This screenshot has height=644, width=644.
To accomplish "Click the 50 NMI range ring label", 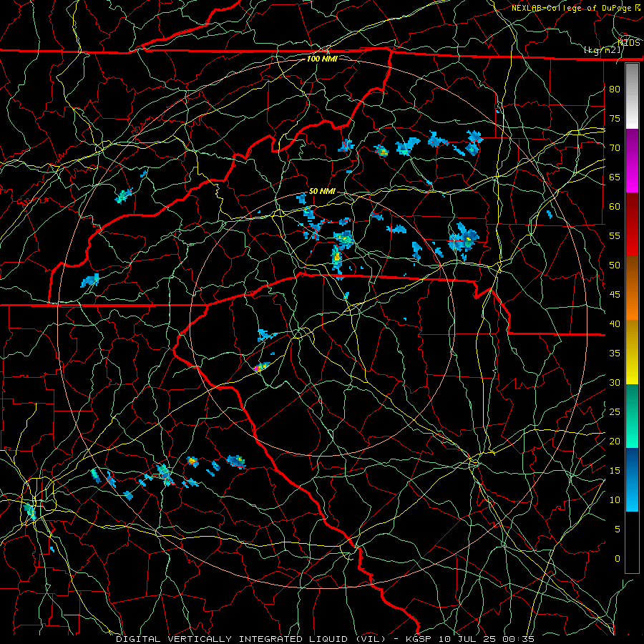I will (x=322, y=191).
